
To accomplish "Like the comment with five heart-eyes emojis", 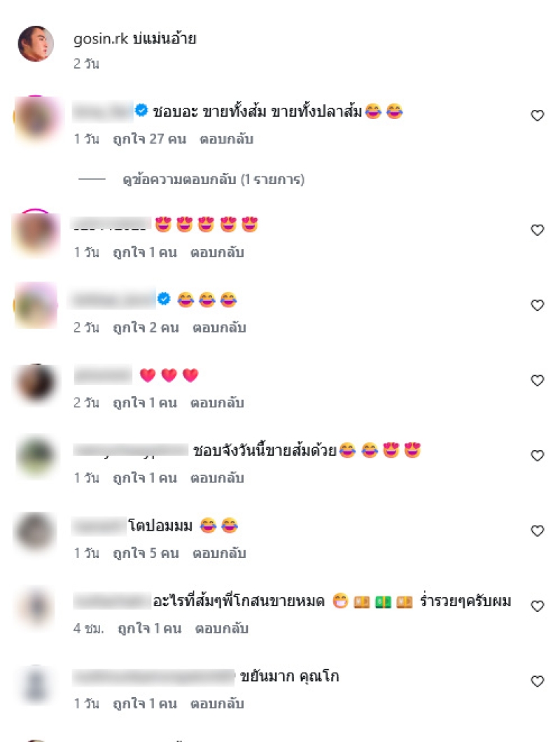I will click(x=538, y=230).
